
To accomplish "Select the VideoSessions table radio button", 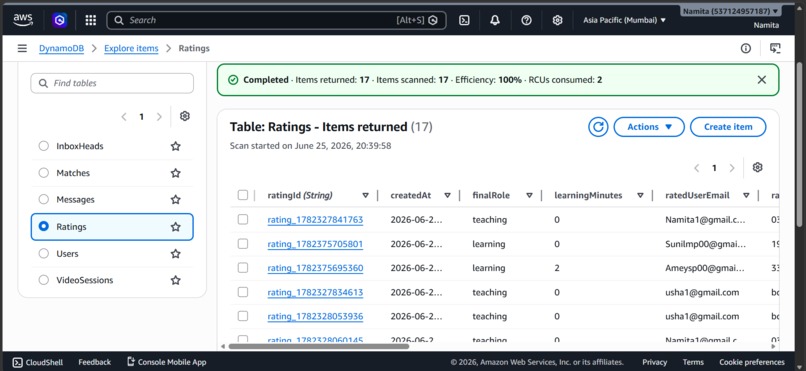I will (44, 280).
